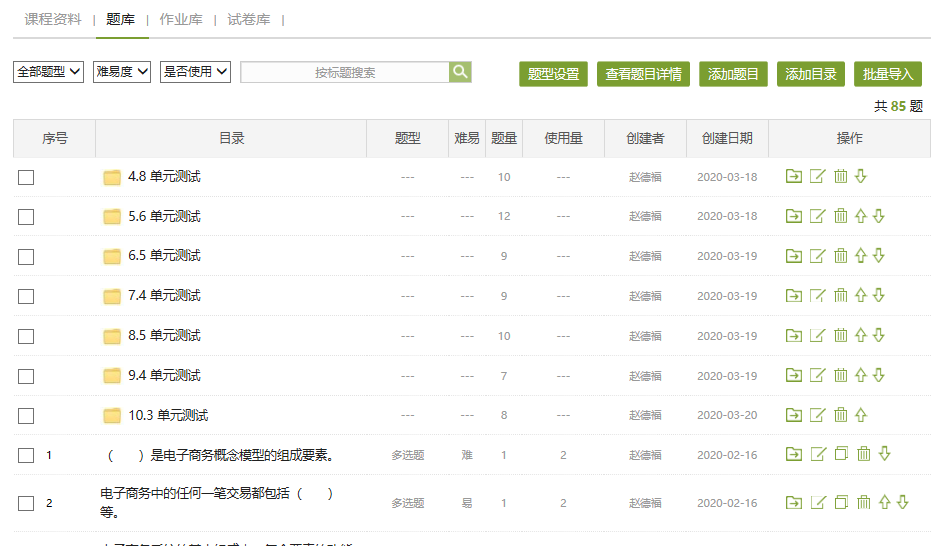Tick the checkbox beside 9.4 单元测试
Screen dimensions: 948x546
point(26,376)
